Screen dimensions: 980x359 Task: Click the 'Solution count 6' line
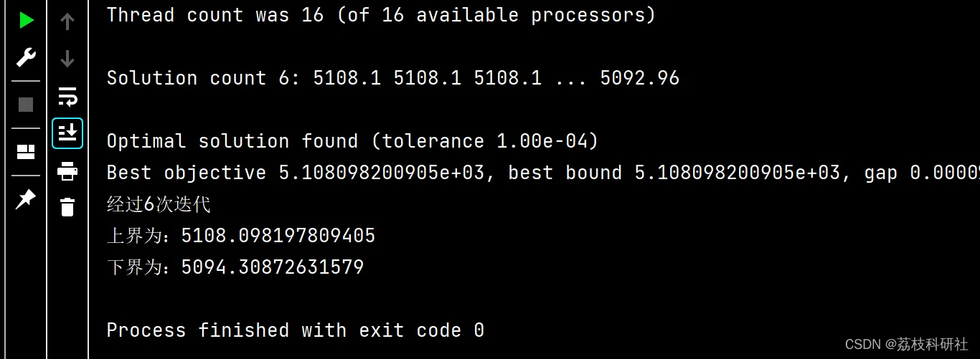coord(392,78)
